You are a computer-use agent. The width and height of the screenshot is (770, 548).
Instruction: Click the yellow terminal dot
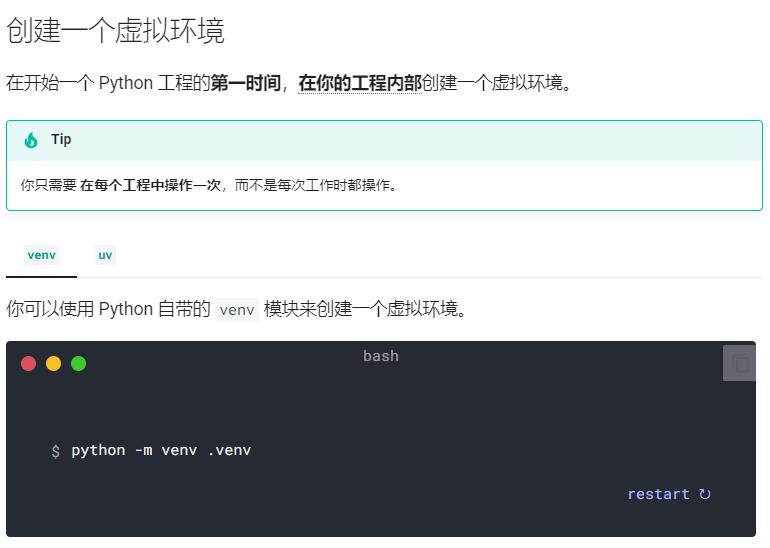click(x=54, y=363)
